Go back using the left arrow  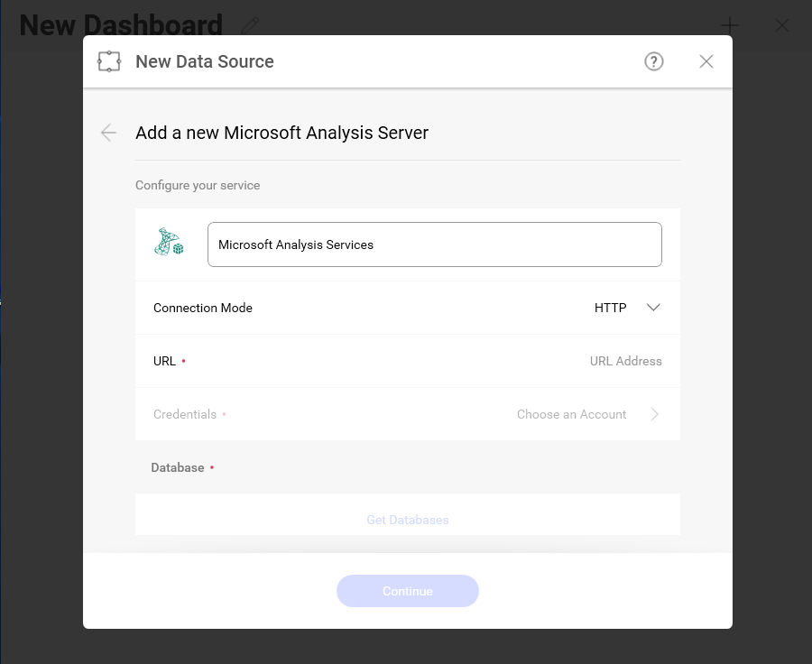tap(108, 133)
